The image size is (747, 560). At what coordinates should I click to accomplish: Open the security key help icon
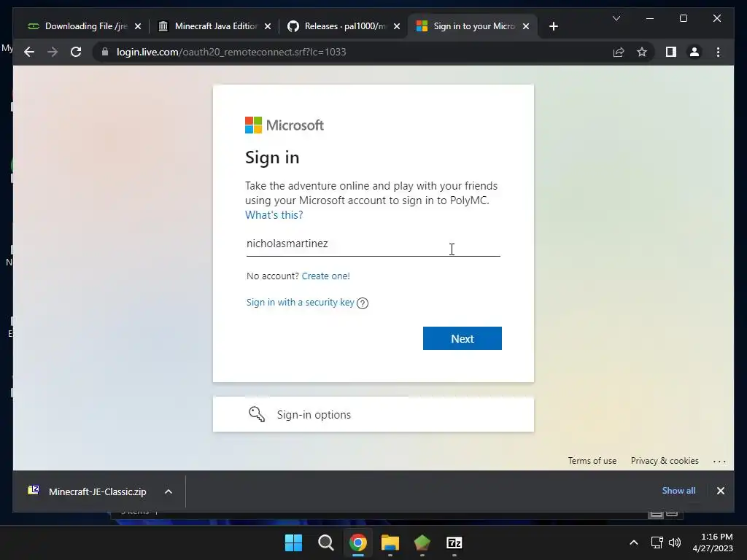pos(363,303)
